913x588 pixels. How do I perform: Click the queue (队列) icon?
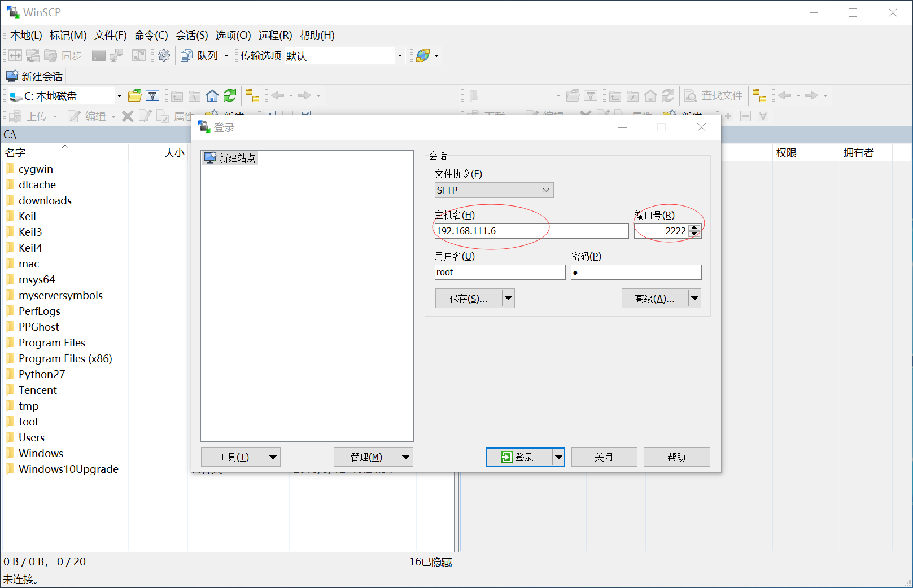point(186,55)
